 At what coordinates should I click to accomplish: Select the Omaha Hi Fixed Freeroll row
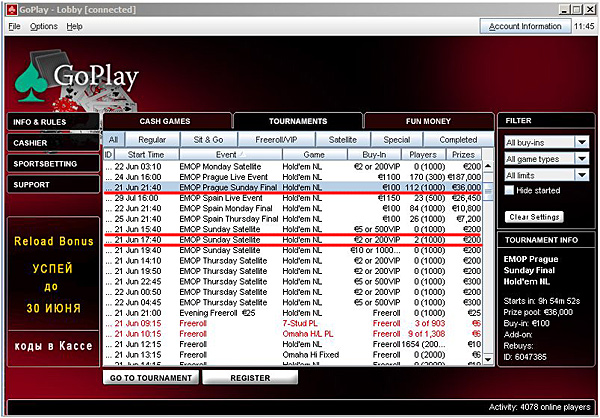(293, 355)
